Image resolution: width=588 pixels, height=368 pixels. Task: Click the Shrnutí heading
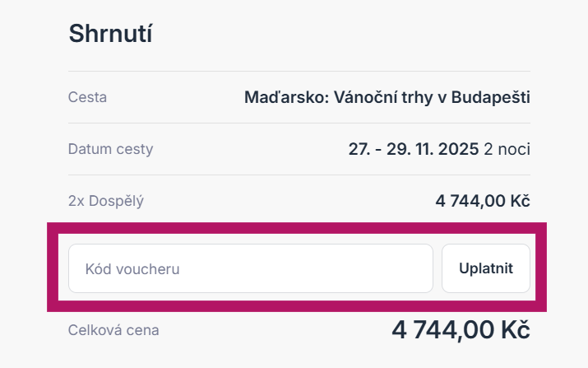pyautogui.click(x=111, y=34)
